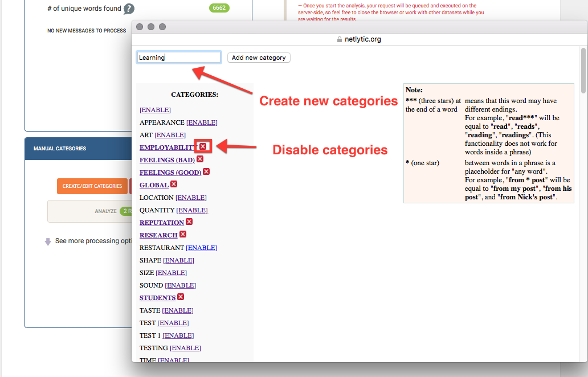Delete the EMPLOYABILITY category using its red X
The image size is (588, 377).
point(203,147)
